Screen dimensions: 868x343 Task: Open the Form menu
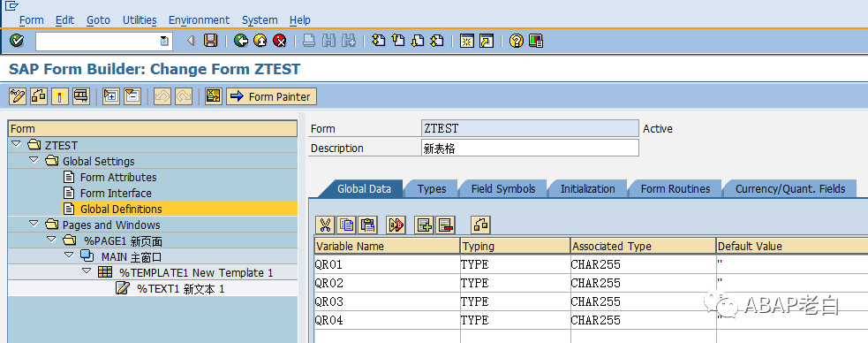coord(31,20)
